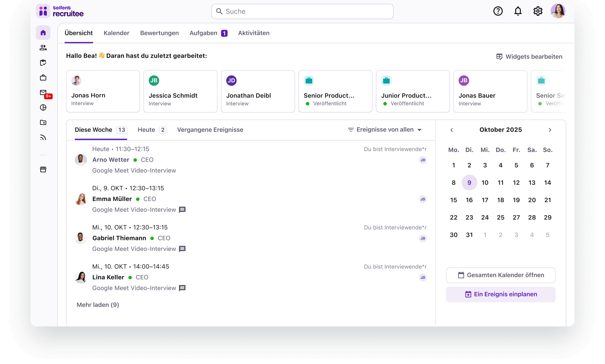The height and width of the screenshot is (364, 605).
Task: Open the help question mark icon
Action: pyautogui.click(x=498, y=11)
